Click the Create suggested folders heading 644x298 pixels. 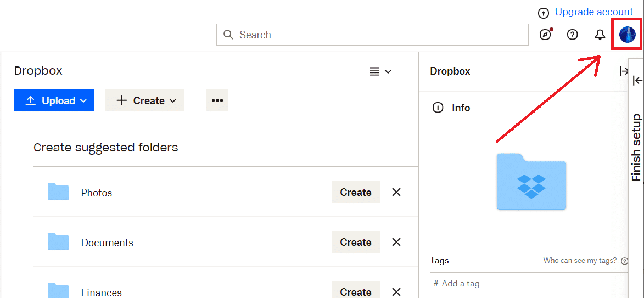[x=106, y=147]
